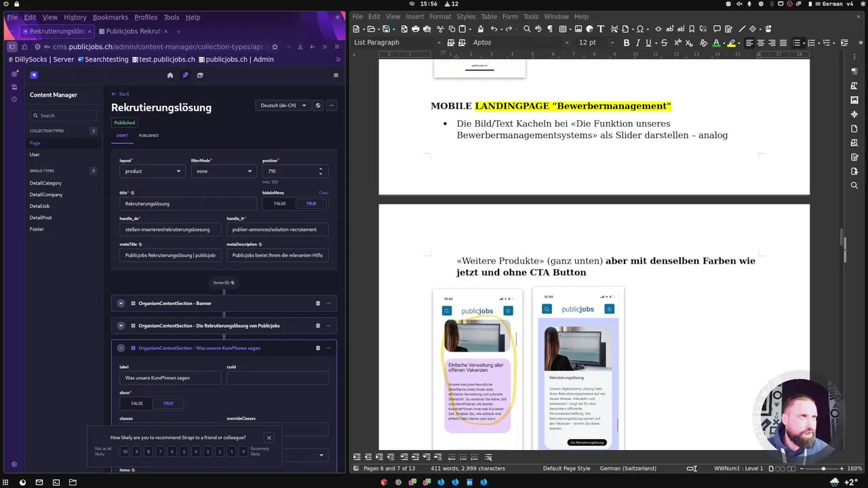Viewport: 868px width, 488px height.
Task: Select rating 2 in Strapi survey
Action: click(x=220, y=451)
